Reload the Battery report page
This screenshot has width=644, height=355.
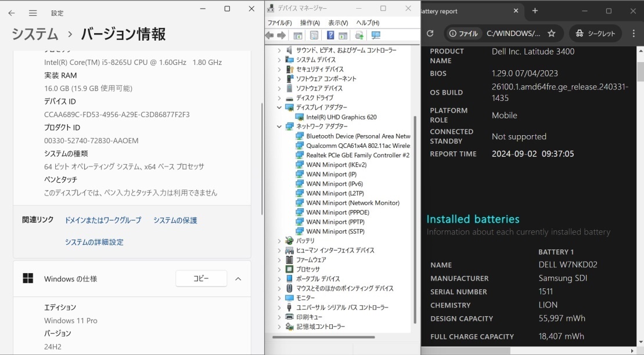pyautogui.click(x=430, y=34)
